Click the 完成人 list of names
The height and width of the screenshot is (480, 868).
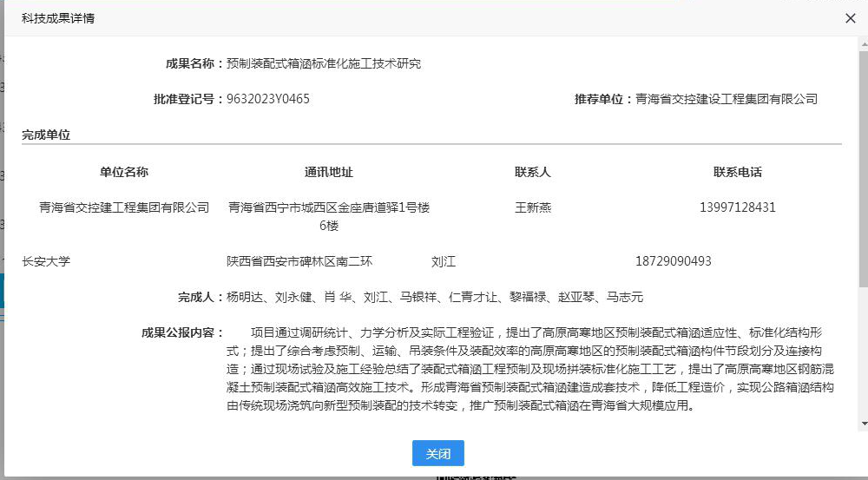[435, 298]
